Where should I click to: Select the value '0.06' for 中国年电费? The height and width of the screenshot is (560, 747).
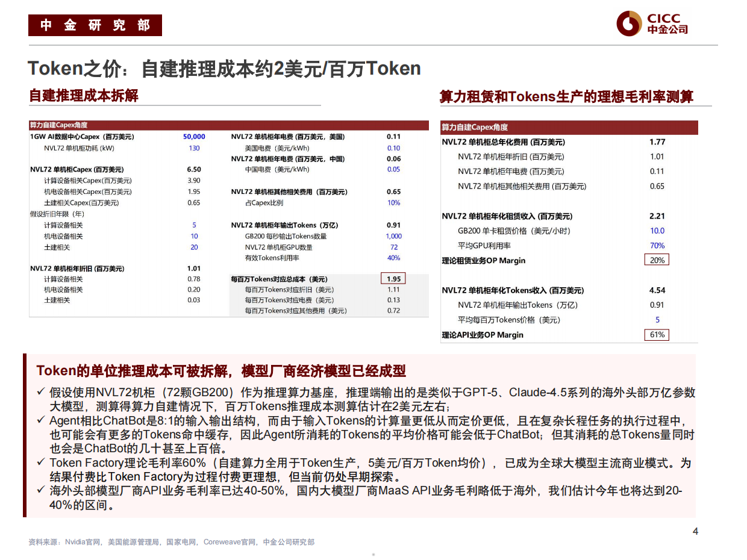pyautogui.click(x=393, y=159)
